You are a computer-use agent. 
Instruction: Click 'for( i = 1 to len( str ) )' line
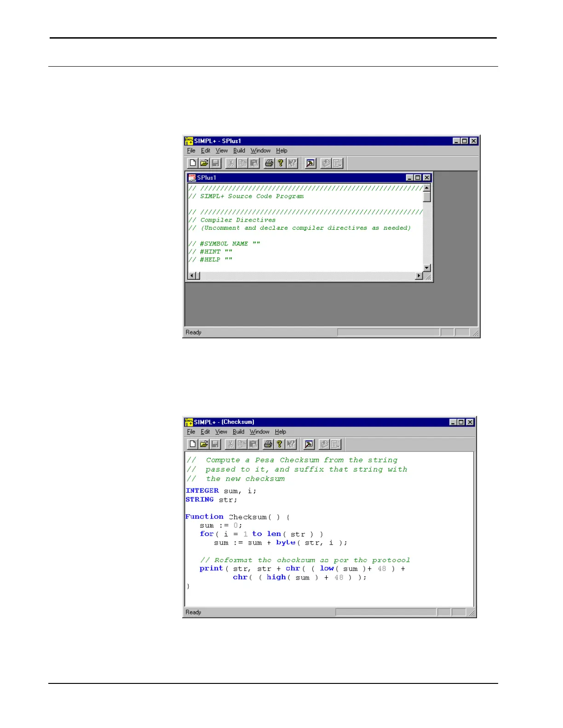pyautogui.click(x=261, y=534)
